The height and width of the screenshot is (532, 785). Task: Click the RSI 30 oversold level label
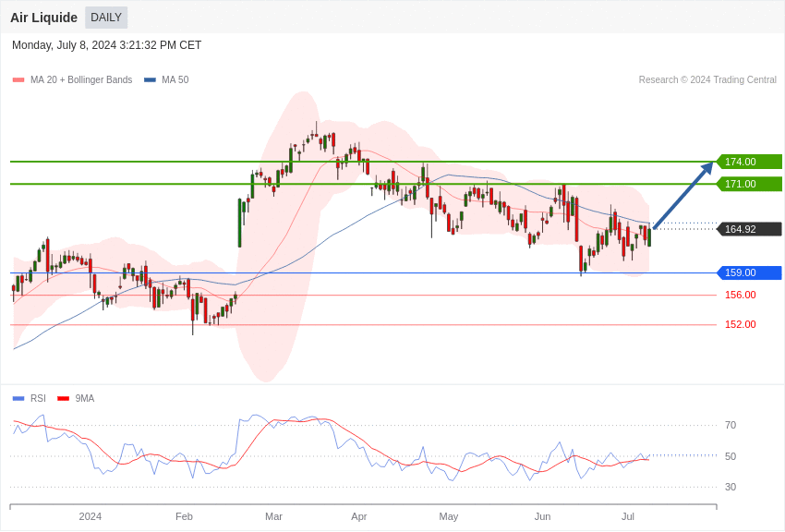[731, 487]
